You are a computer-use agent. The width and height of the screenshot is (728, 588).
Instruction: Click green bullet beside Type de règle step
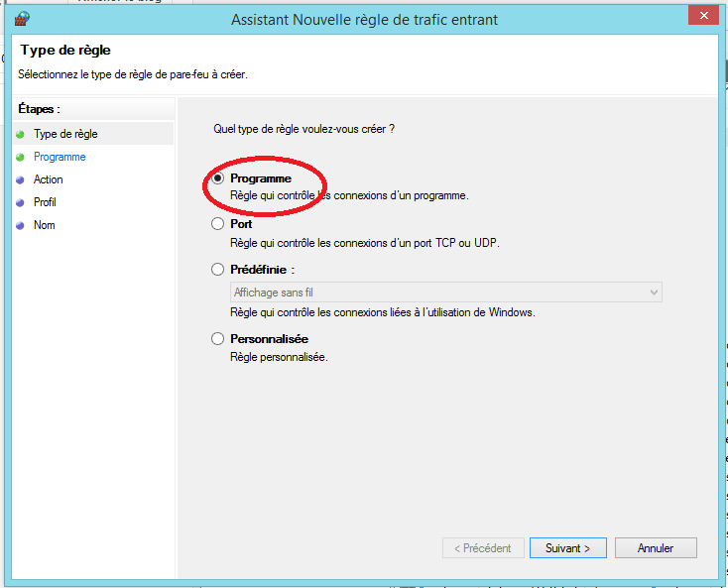coord(20,135)
